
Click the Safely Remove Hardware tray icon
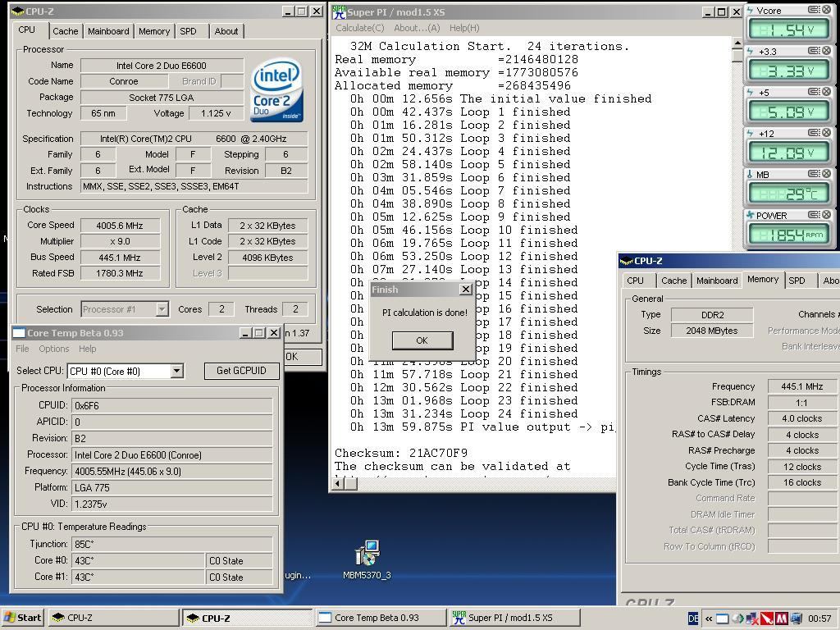(x=738, y=619)
